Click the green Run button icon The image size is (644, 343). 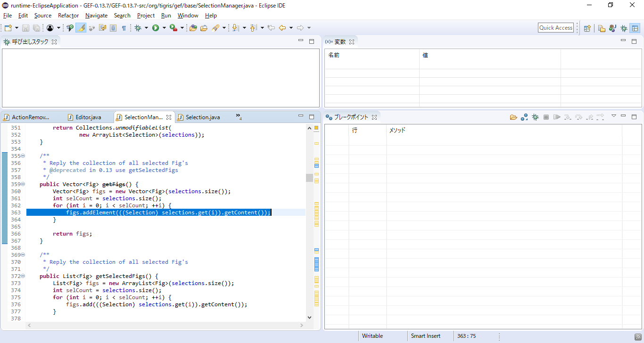click(156, 28)
